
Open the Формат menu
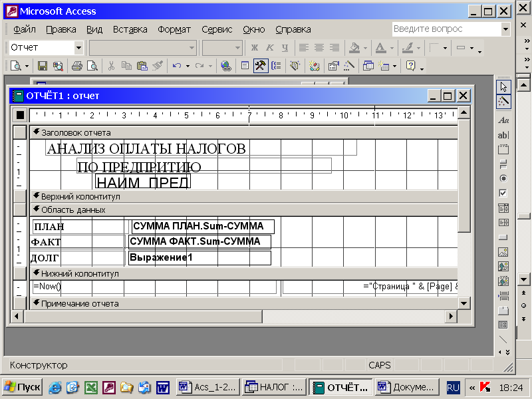pos(174,29)
